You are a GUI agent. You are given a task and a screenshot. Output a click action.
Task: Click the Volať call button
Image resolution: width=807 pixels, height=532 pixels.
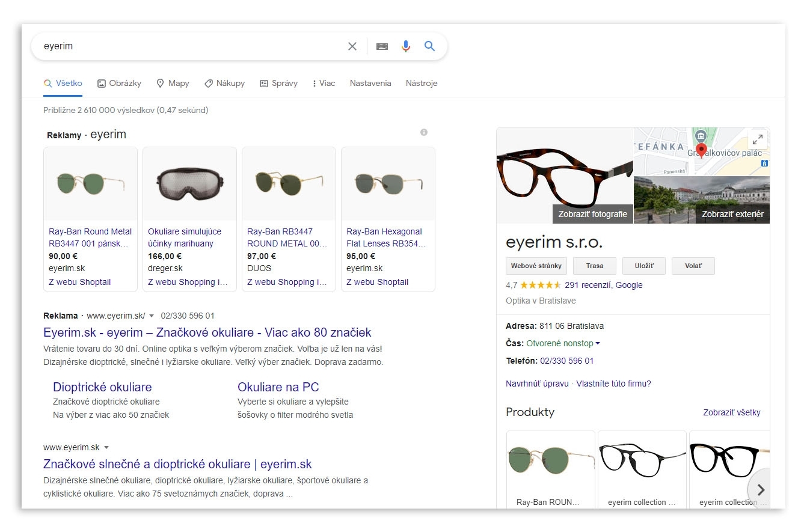point(693,266)
